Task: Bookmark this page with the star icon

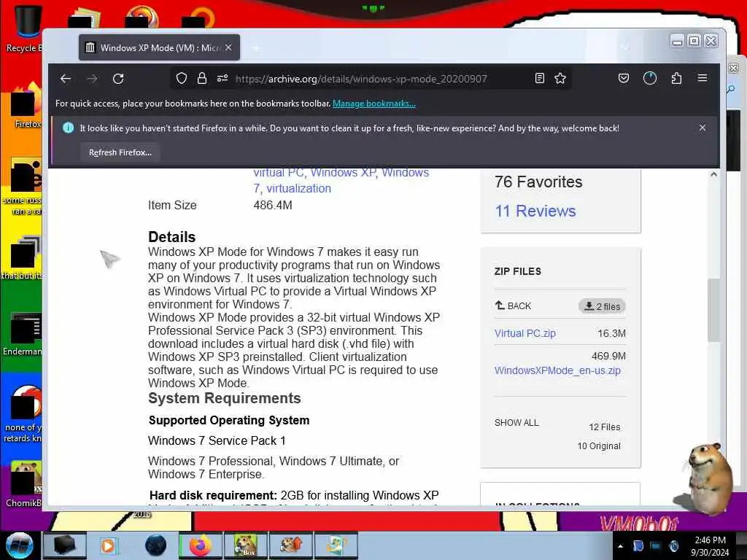Action: coord(560,79)
